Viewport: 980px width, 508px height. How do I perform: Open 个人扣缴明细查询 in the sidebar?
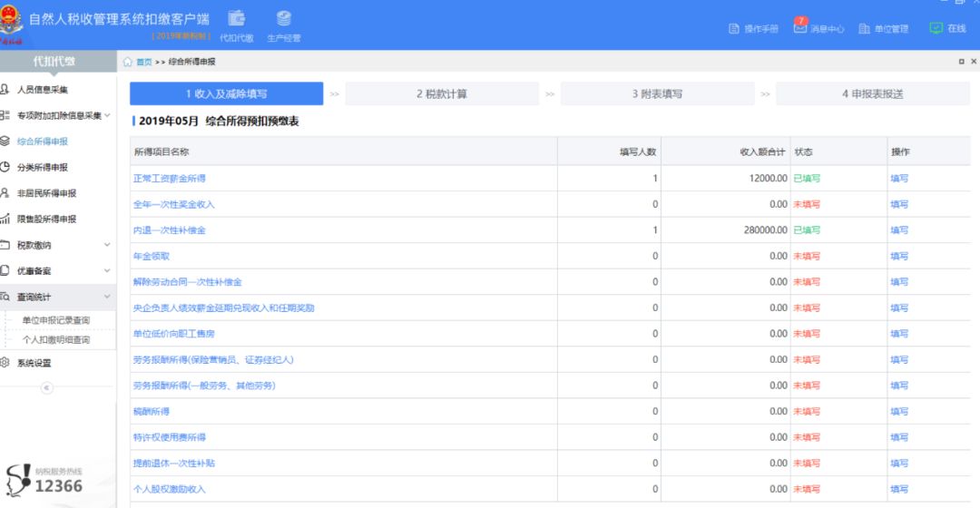[56, 340]
